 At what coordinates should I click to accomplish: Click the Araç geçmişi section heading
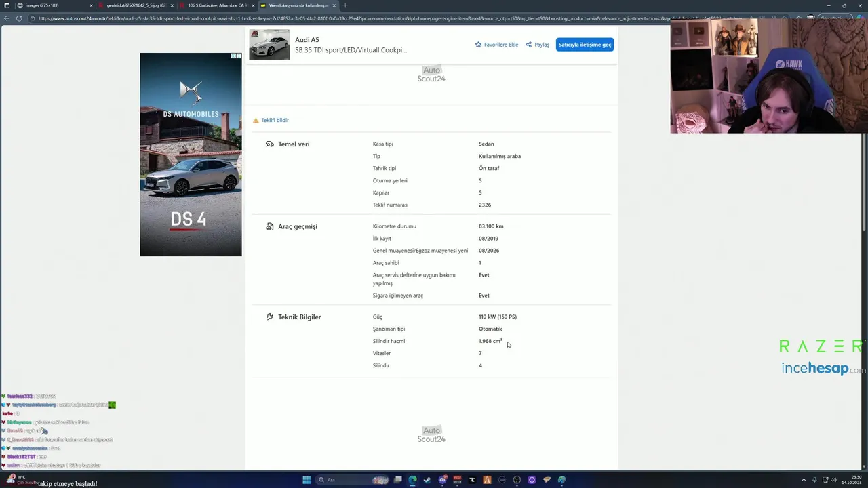298,226
